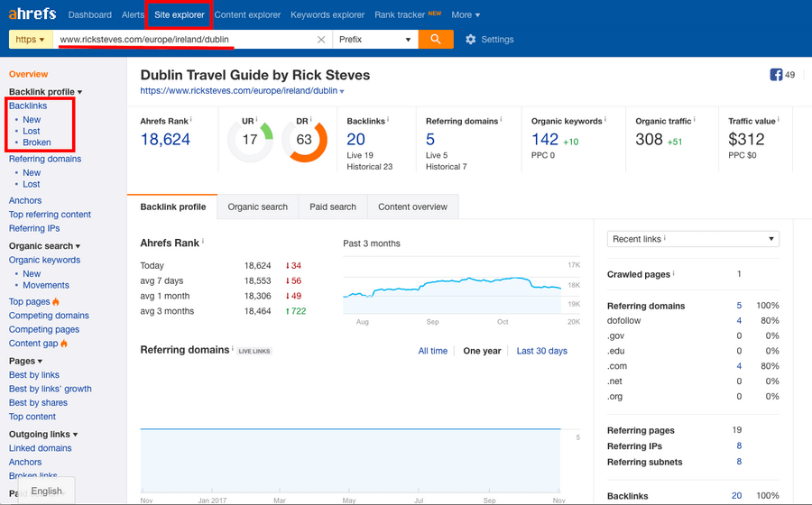Collapse the Pages sidebar section
This screenshot has height=505, width=812.
coord(25,361)
